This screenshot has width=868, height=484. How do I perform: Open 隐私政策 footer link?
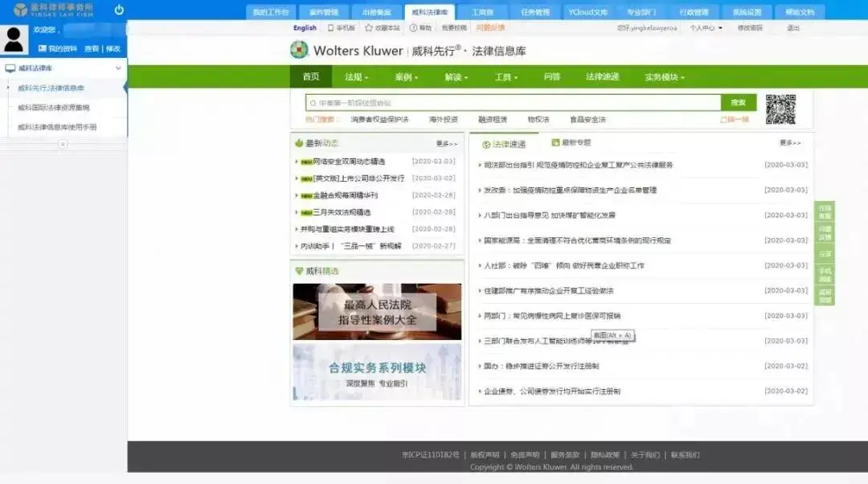tap(605, 455)
